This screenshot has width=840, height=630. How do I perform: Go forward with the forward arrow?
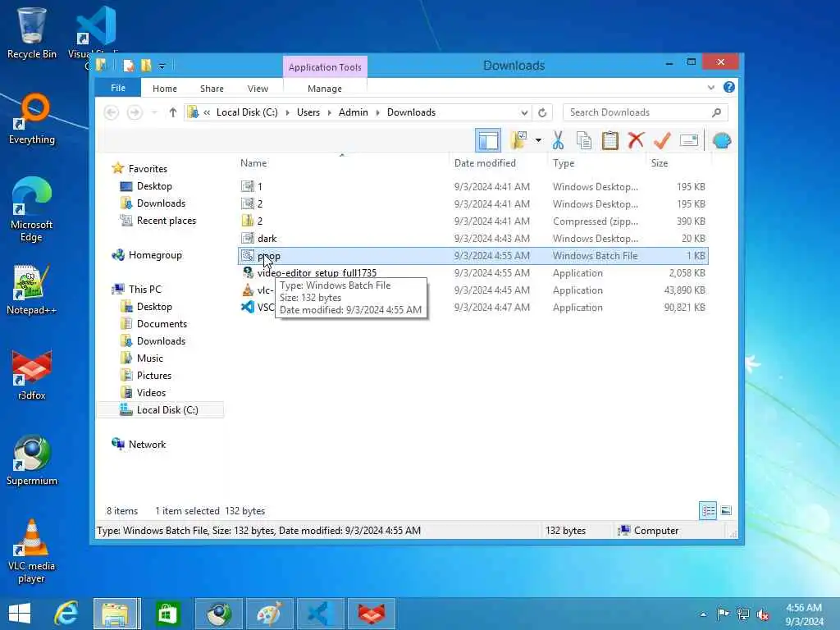(135, 112)
